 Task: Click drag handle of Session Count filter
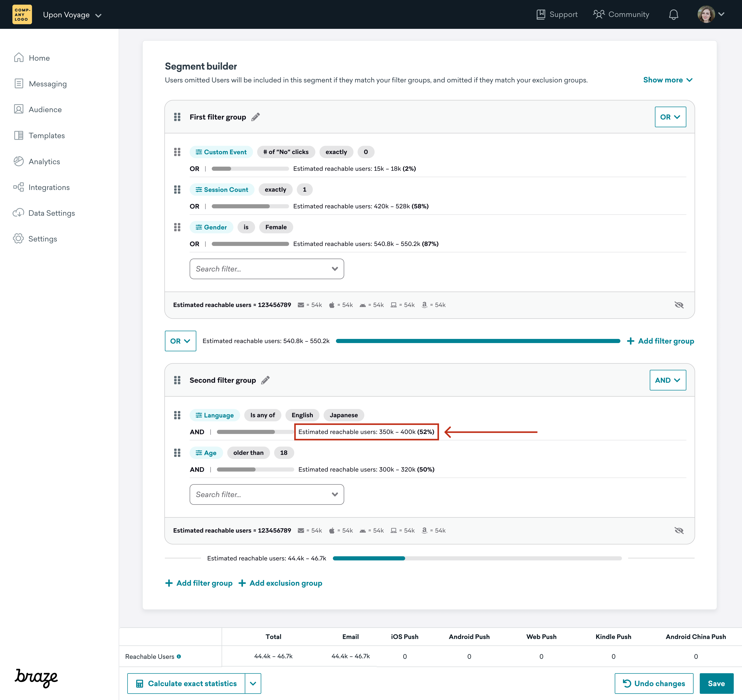click(x=177, y=190)
